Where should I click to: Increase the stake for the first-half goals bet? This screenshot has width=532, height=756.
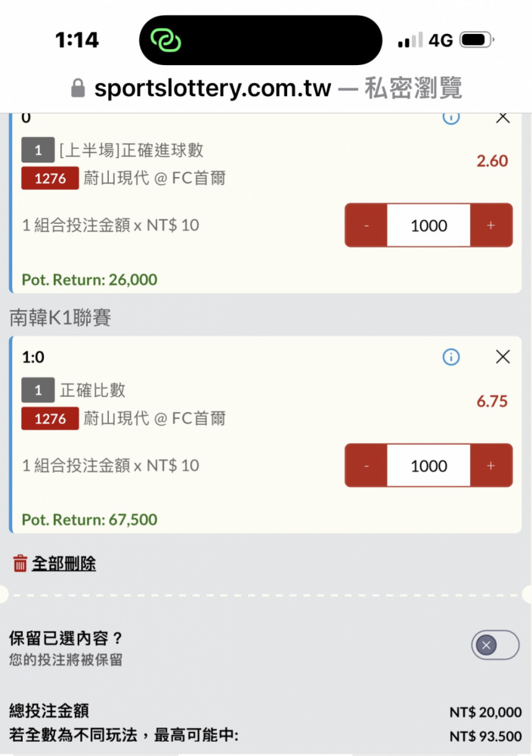point(491,225)
